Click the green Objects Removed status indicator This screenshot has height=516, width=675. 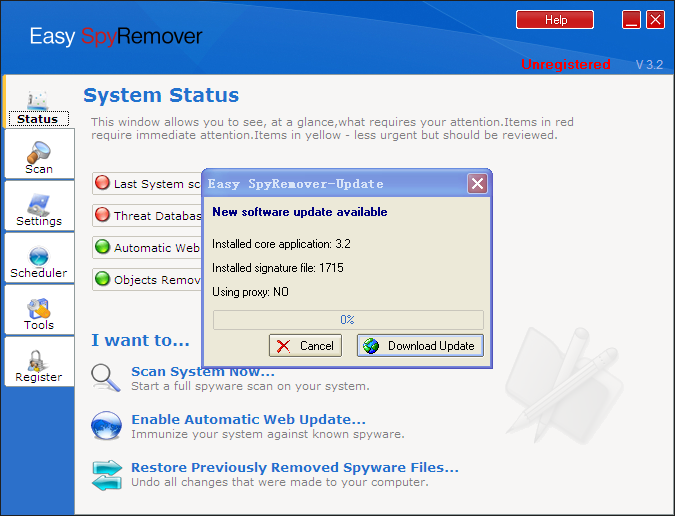pyautogui.click(x=102, y=279)
